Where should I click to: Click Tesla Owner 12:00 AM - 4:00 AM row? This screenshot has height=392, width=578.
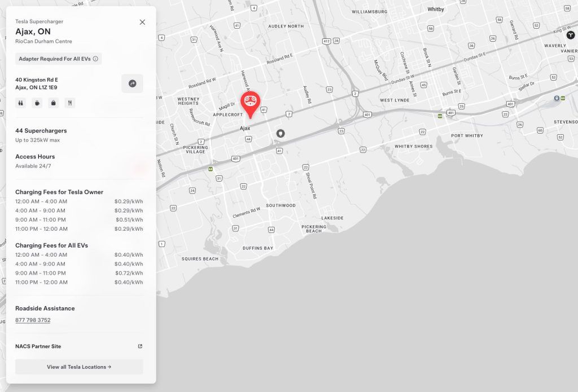click(x=79, y=201)
